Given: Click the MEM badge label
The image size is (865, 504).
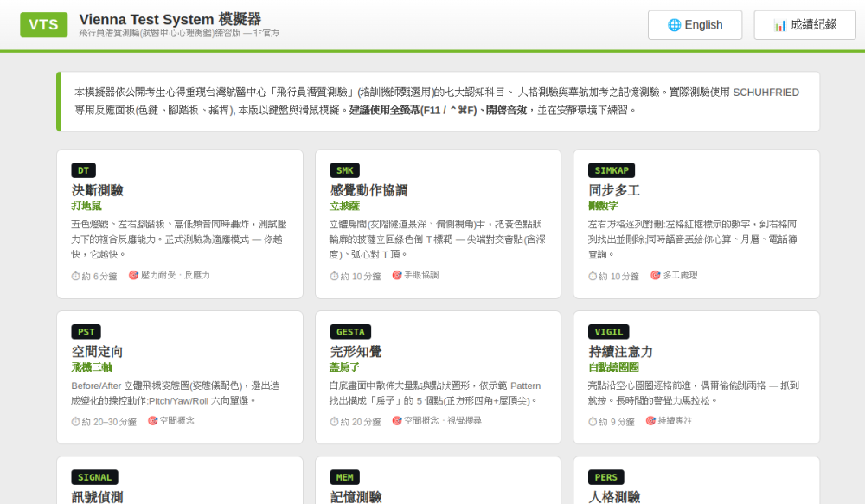Looking at the screenshot, I should point(345,477).
